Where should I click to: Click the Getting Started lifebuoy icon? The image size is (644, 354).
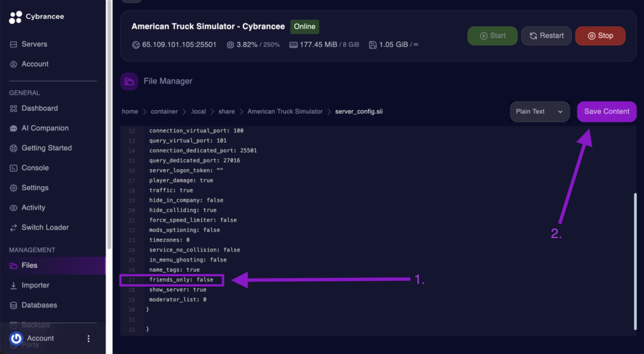pos(14,148)
